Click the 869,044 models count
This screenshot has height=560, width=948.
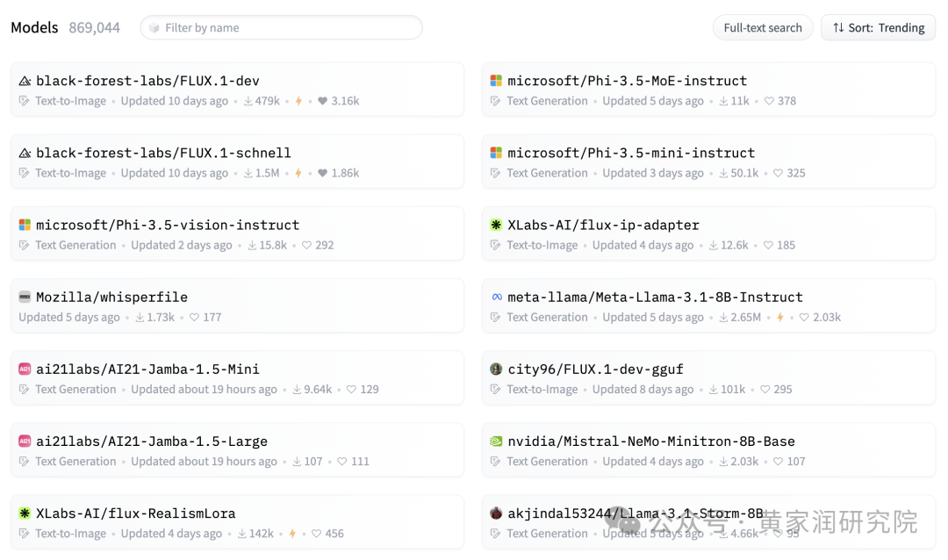(94, 28)
